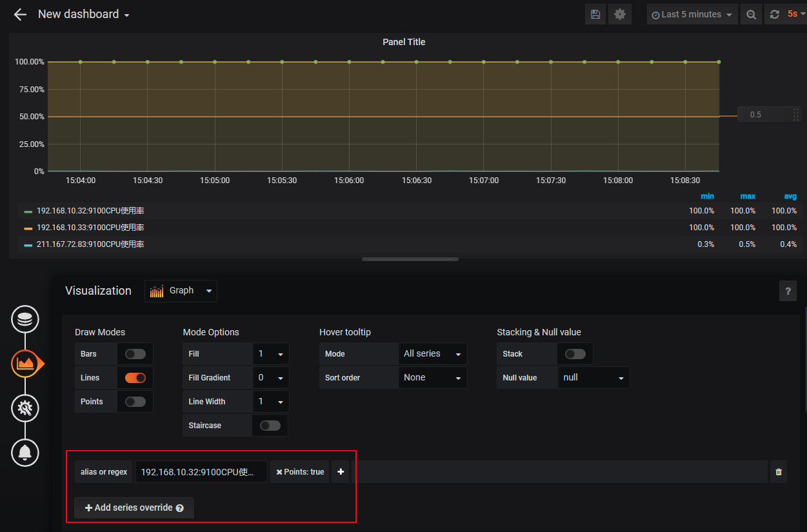This screenshot has height=532, width=807.
Task: Open the Queries database tab icon
Action: coord(25,319)
